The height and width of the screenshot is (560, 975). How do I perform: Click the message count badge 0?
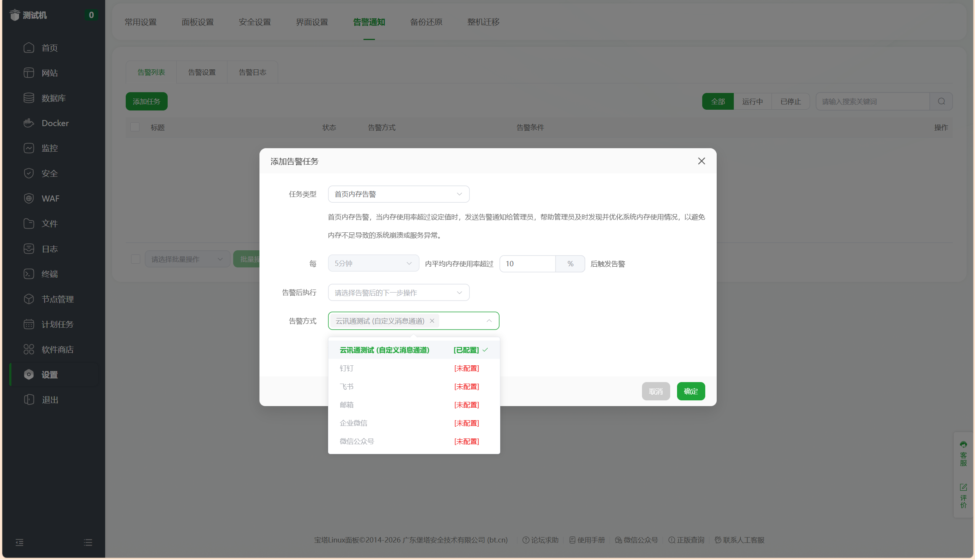coord(91,15)
